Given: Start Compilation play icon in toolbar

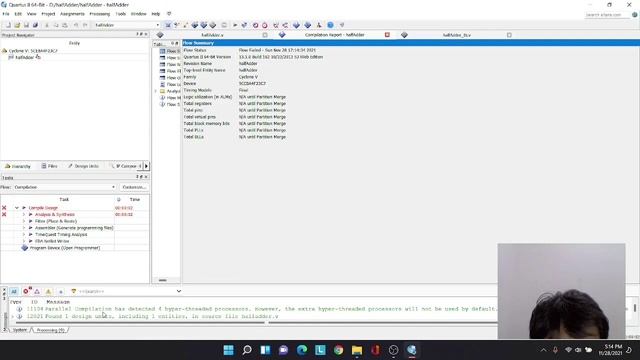Looking at the screenshot, I should tap(235, 25).
